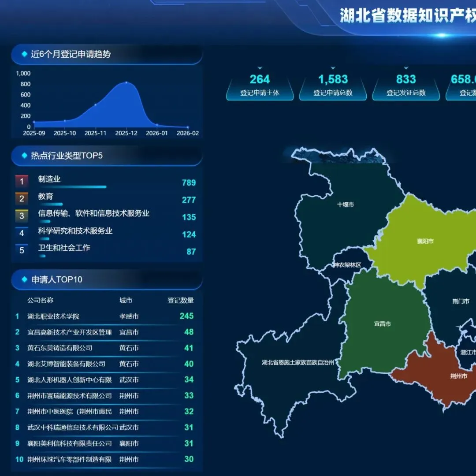Click the 登记数量 column header
476x476 pixels.
[181, 300]
